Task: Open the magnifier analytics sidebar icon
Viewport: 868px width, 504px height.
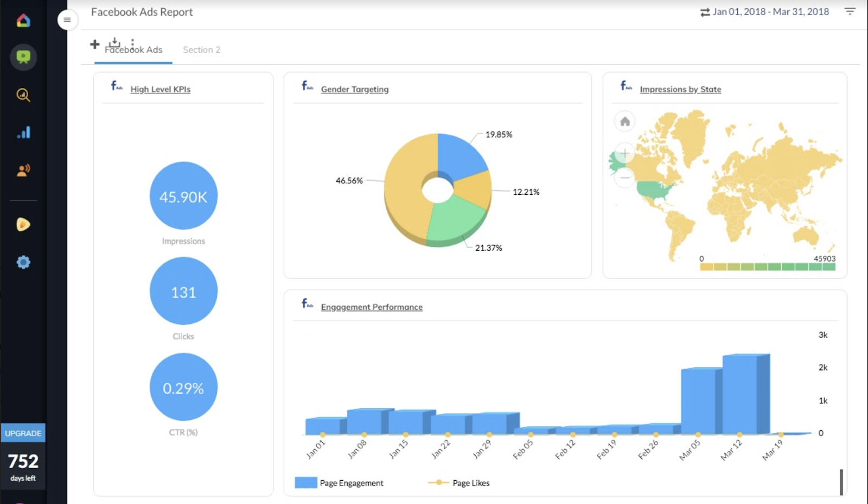Action: pyautogui.click(x=23, y=95)
